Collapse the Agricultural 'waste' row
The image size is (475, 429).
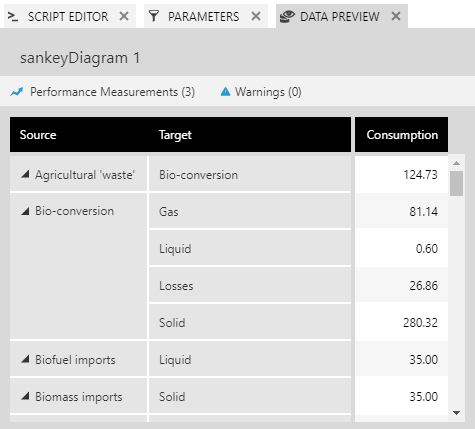tap(25, 174)
